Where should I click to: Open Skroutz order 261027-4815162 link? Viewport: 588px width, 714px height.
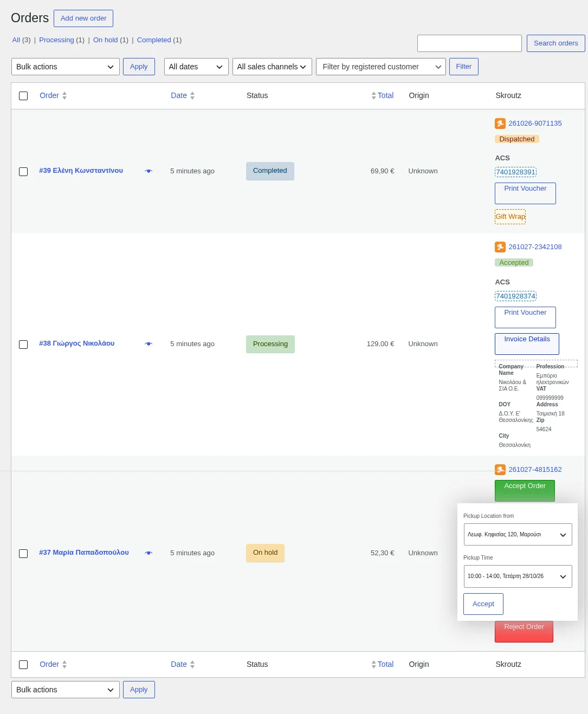pyautogui.click(x=535, y=470)
